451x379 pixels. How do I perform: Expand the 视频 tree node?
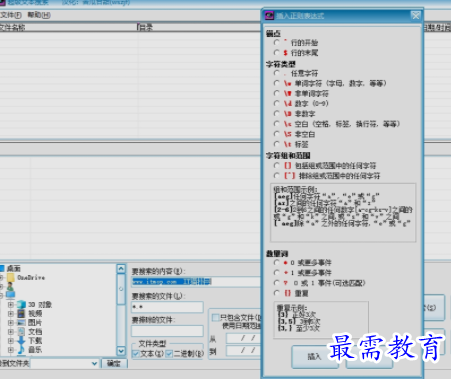coord(11,314)
